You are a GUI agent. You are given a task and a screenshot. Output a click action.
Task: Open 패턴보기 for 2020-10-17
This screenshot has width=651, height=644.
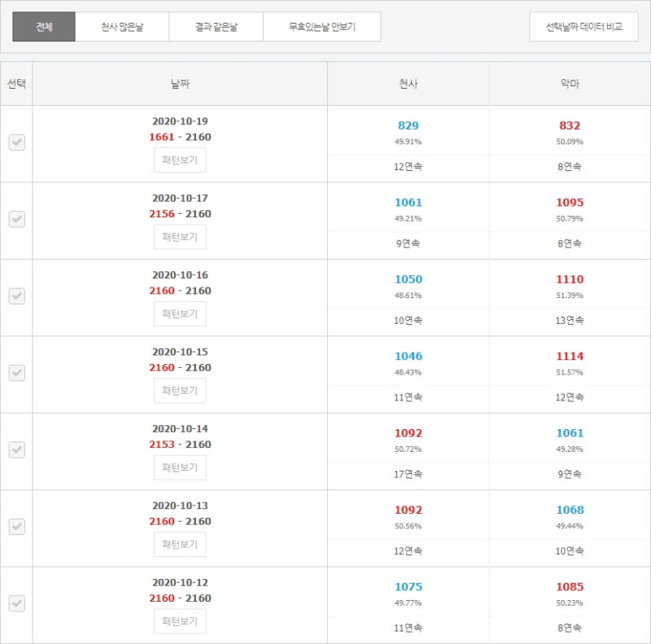[180, 237]
